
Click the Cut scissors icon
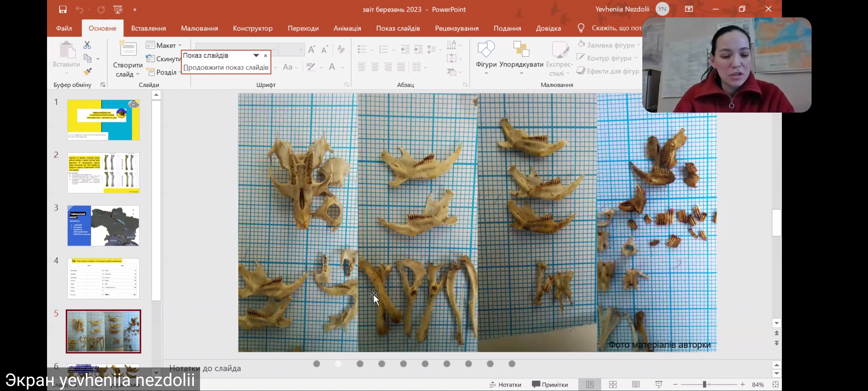pyautogui.click(x=87, y=45)
